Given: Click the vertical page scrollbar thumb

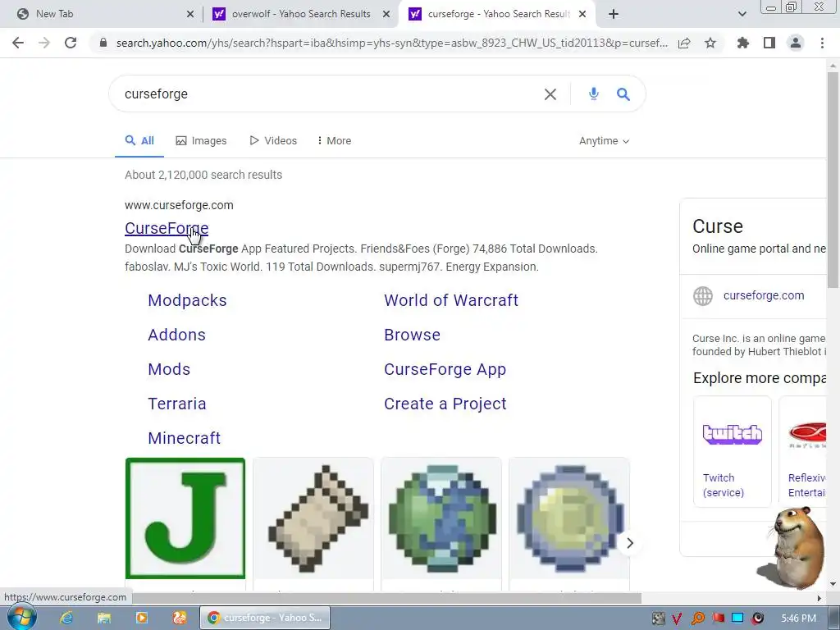Looking at the screenshot, I should (833, 180).
